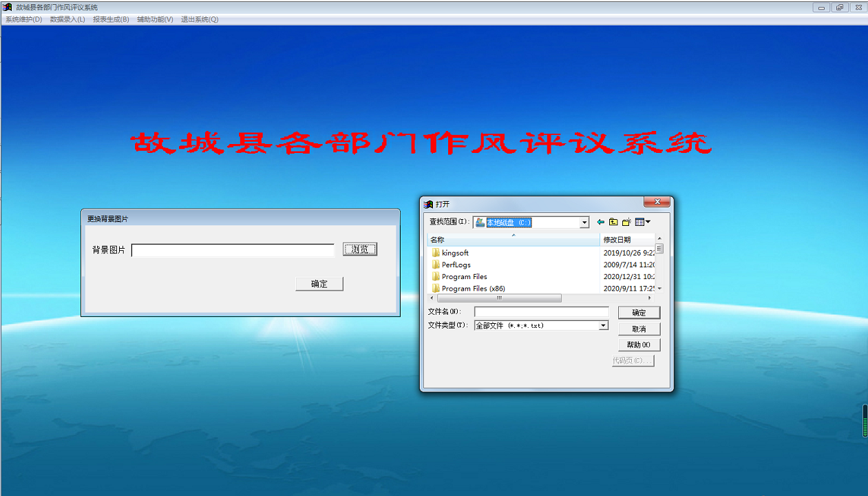Click 确定 in the 更换背景图片 window
This screenshot has width=868, height=496.
[319, 284]
